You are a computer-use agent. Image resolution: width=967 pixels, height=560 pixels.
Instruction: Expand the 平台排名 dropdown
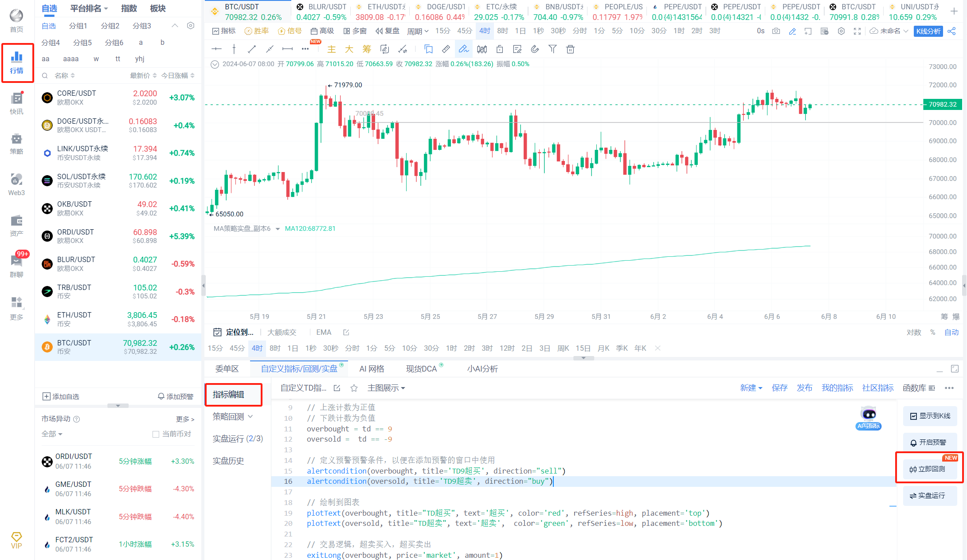[x=89, y=8]
